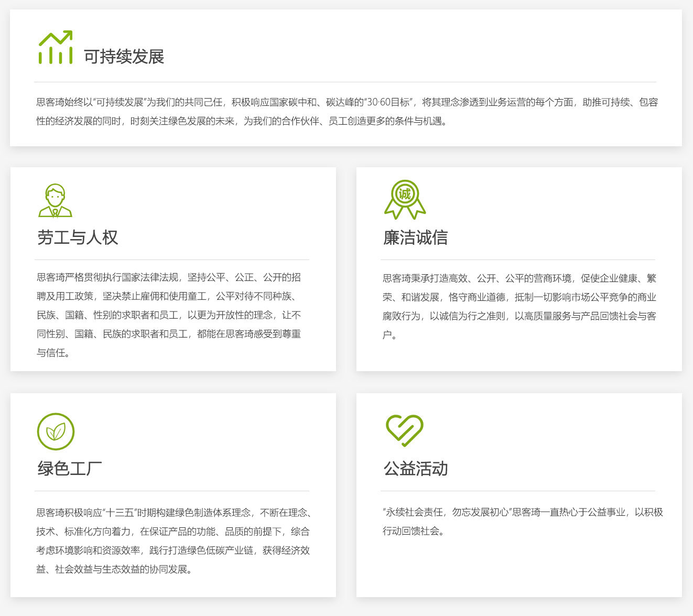
Task: Click the worker avatar icon above 劳工与人权
Action: coord(55,201)
